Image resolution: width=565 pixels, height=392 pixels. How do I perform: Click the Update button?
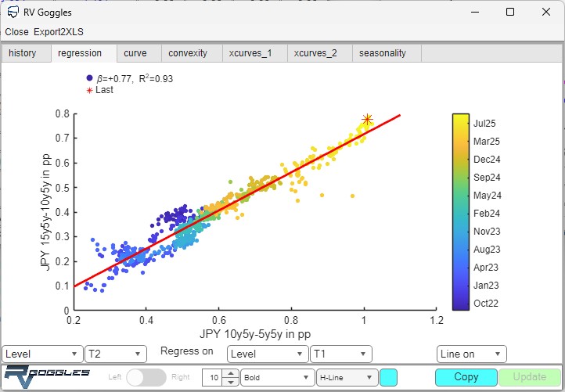pyautogui.click(x=529, y=377)
